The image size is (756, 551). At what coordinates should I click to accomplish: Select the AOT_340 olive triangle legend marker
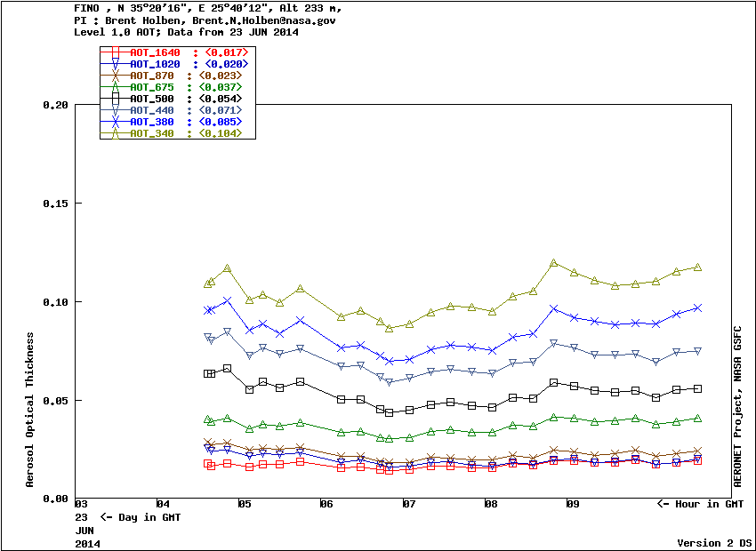point(115,133)
